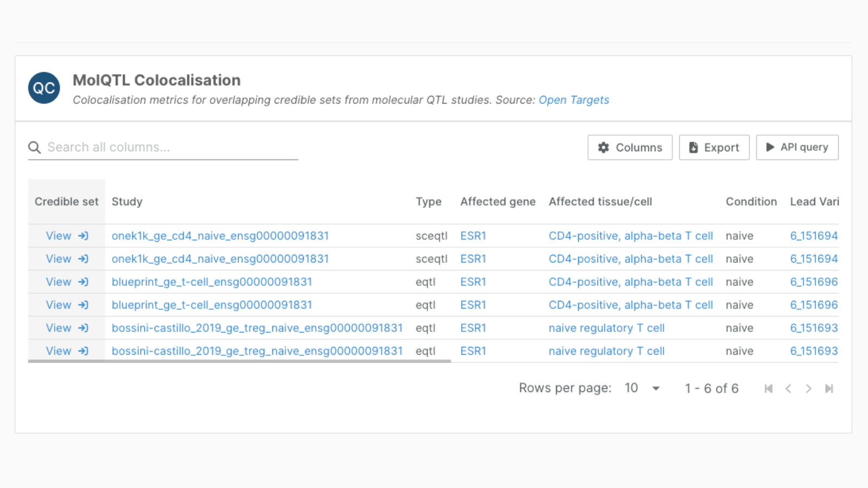Click the search magnifier icon
868x488 pixels.
pos(35,147)
